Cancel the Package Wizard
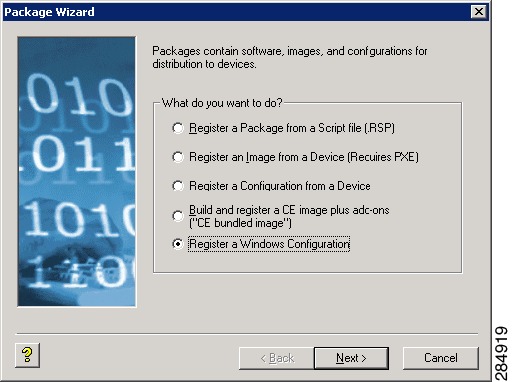 coord(441,358)
